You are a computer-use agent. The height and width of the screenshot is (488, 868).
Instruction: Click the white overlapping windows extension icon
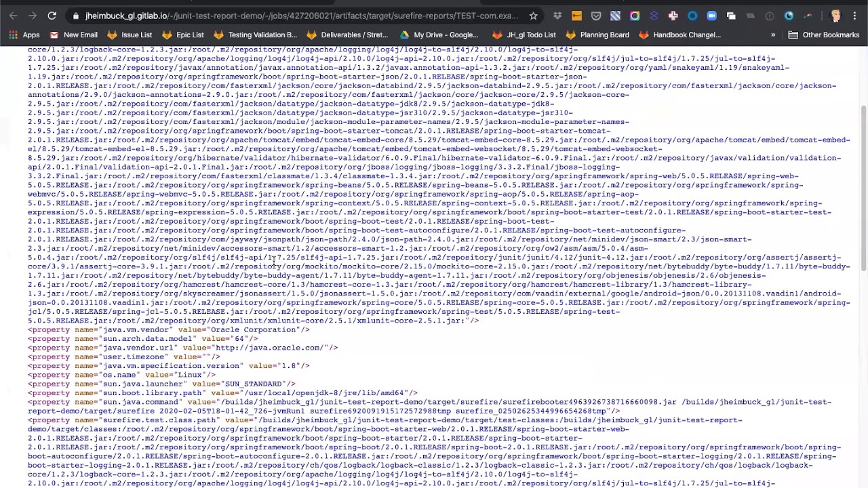(x=731, y=16)
